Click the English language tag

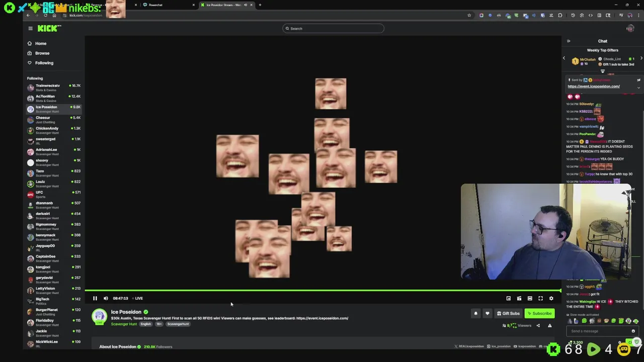tap(146, 324)
